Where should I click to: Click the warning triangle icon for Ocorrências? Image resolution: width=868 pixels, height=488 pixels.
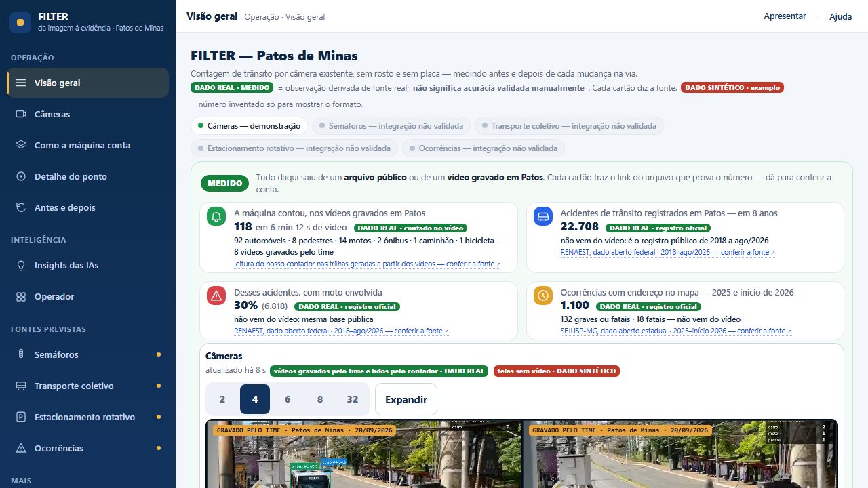(21, 448)
